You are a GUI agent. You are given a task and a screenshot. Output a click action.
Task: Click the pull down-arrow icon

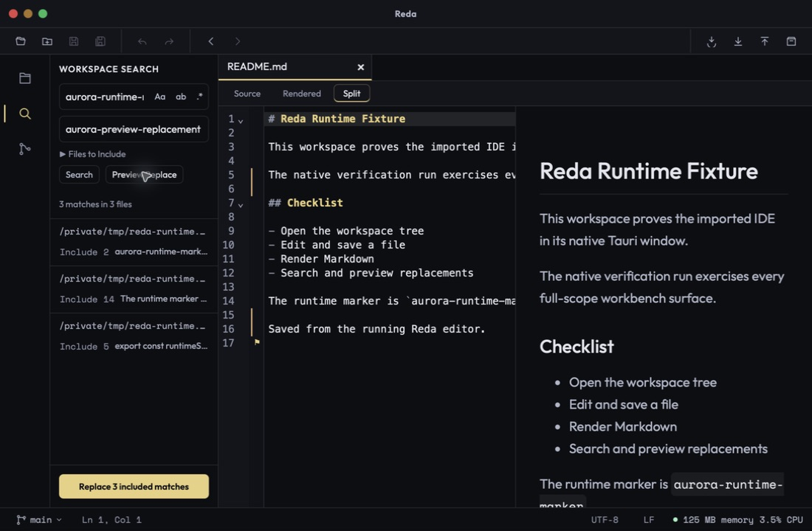[x=738, y=41]
